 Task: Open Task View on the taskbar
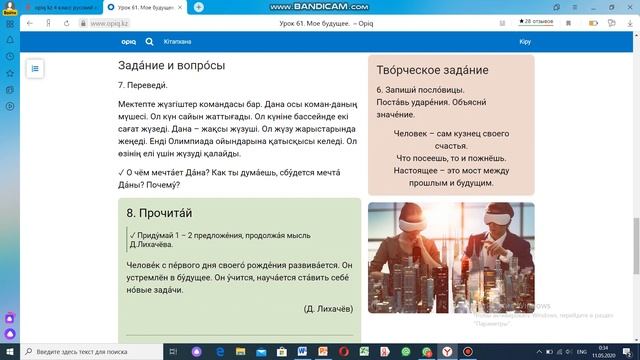click(x=173, y=351)
